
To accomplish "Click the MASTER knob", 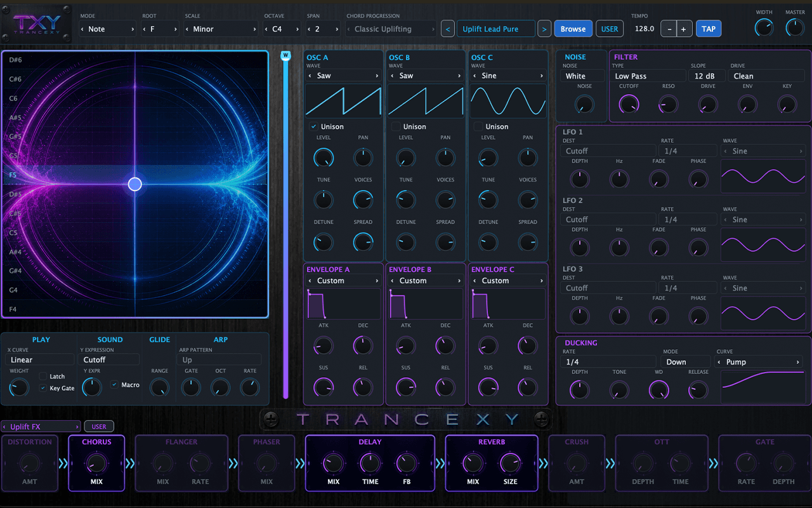I will click(795, 27).
